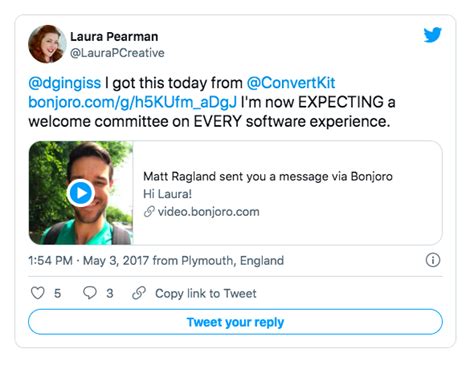Open Matt Ragland video thumbnail image
The height and width of the screenshot is (365, 474).
point(81,193)
